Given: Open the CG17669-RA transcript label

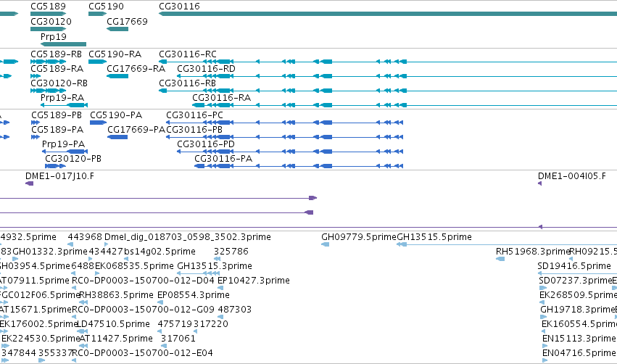Looking at the screenshot, I should click(136, 68).
